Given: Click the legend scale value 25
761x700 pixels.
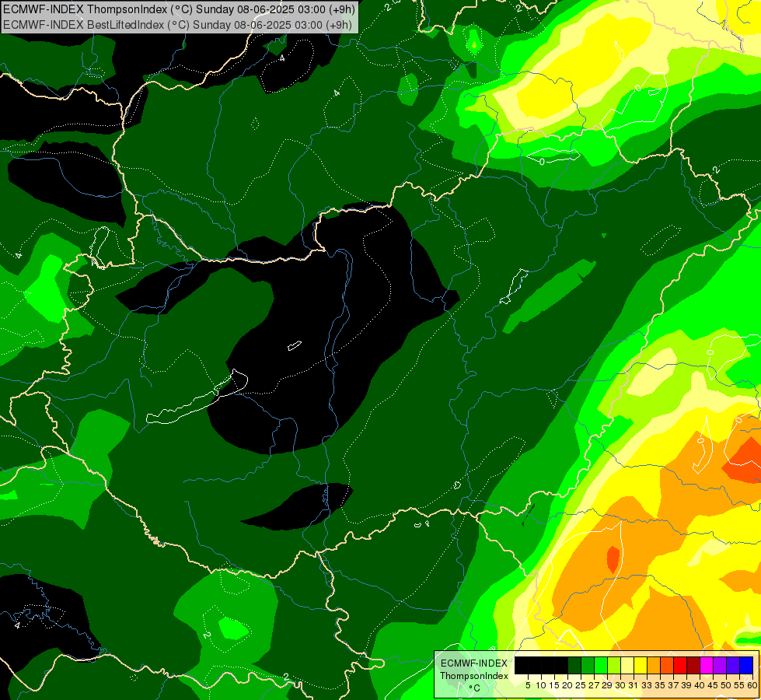Looking at the screenshot, I should (x=581, y=685).
